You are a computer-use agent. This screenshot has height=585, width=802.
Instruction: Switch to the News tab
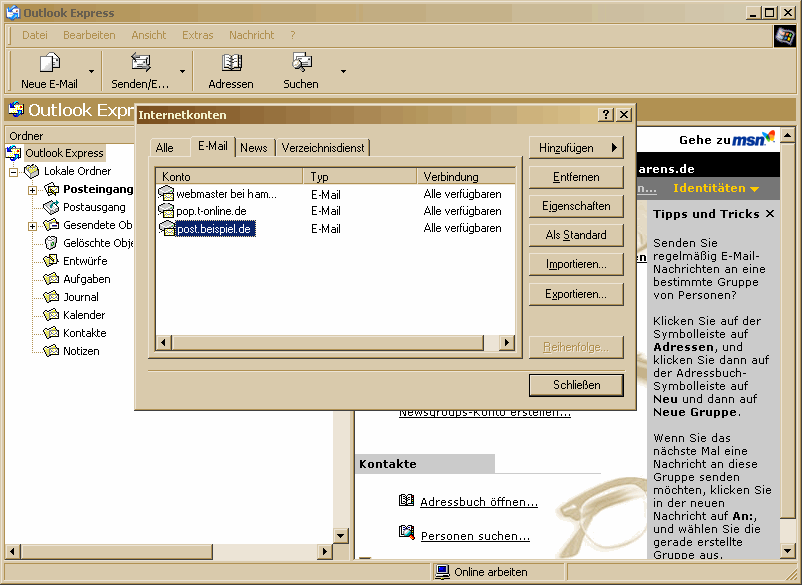[x=254, y=148]
